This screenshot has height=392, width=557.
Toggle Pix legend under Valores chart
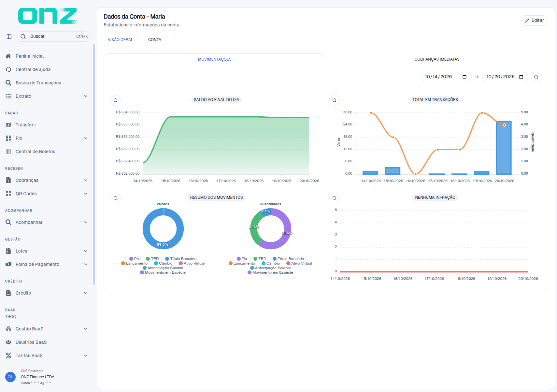(x=134, y=259)
